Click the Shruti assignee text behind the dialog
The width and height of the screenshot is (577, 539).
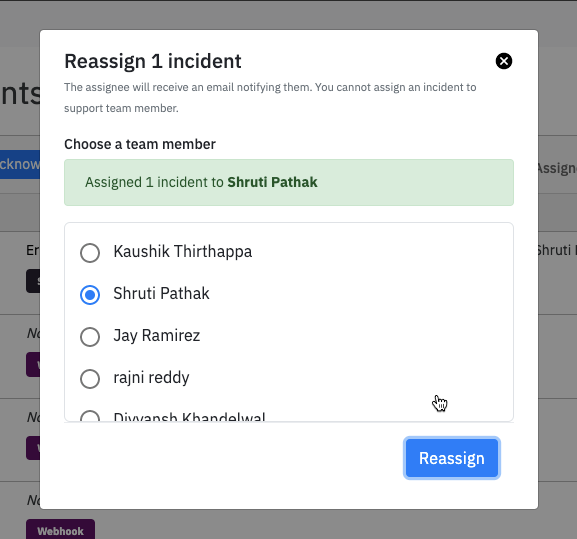(x=557, y=250)
